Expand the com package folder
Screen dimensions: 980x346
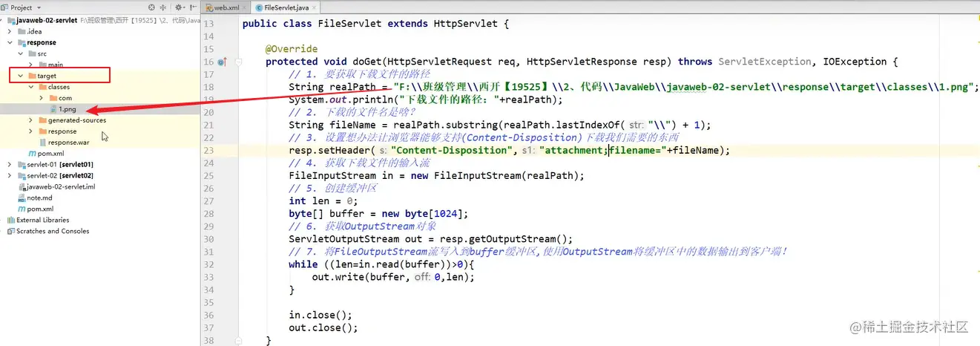point(42,98)
